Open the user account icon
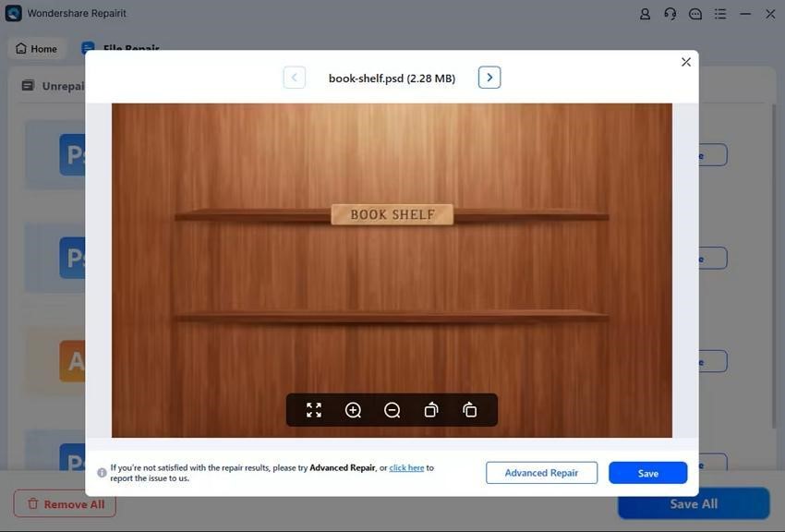The height and width of the screenshot is (532, 785). click(645, 14)
